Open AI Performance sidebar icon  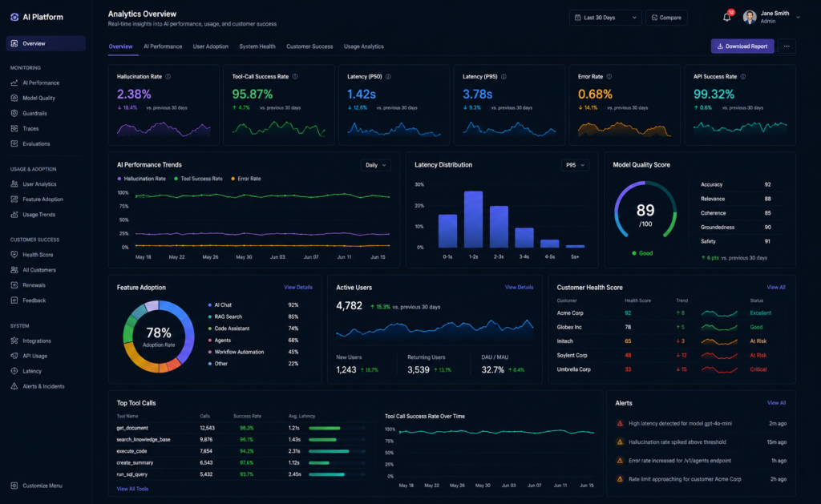(x=14, y=83)
